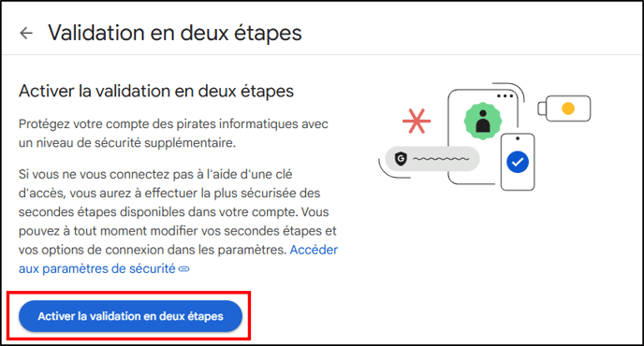Click the blue Activer la validation button
This screenshot has height=346, width=644.
click(x=131, y=316)
